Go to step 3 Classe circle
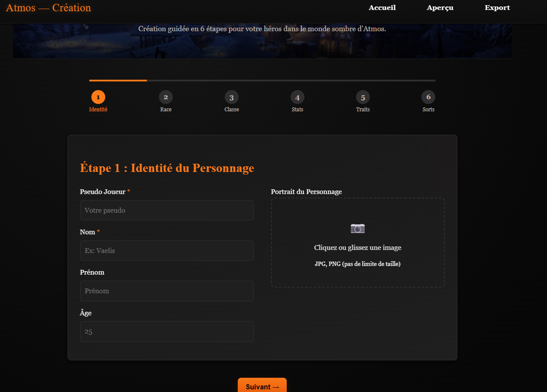 coord(232,97)
